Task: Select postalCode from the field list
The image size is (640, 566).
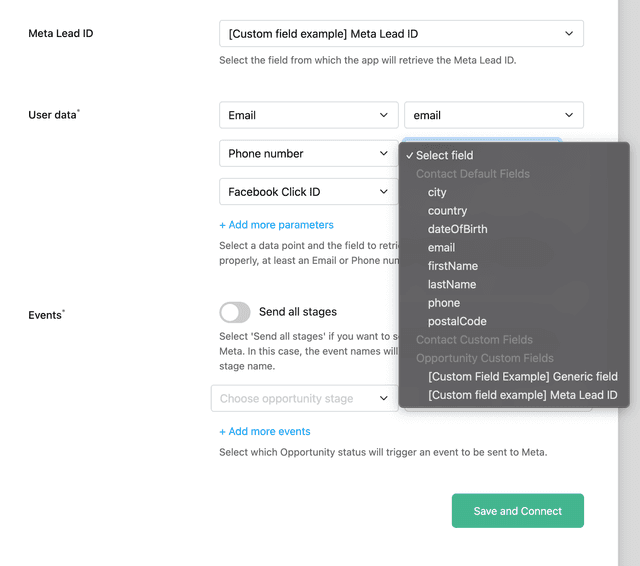Action: point(456,322)
